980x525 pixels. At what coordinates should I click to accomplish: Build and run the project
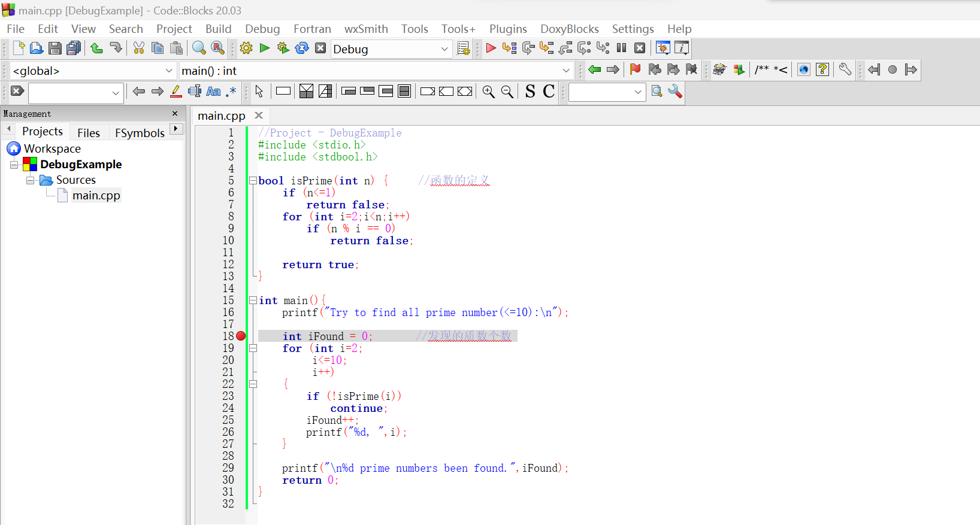[x=283, y=48]
